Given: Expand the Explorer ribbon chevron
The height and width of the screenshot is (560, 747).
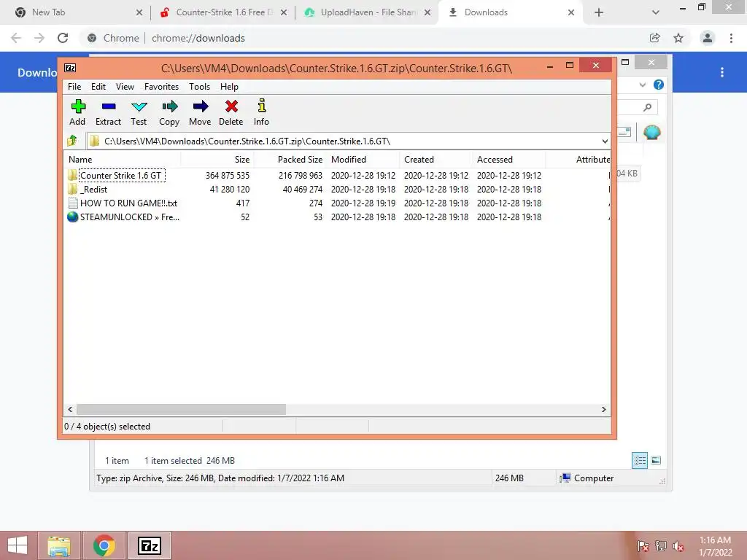Looking at the screenshot, I should [643, 85].
